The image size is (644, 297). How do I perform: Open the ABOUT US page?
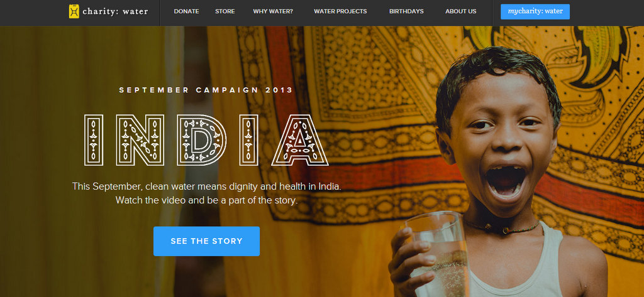point(461,11)
